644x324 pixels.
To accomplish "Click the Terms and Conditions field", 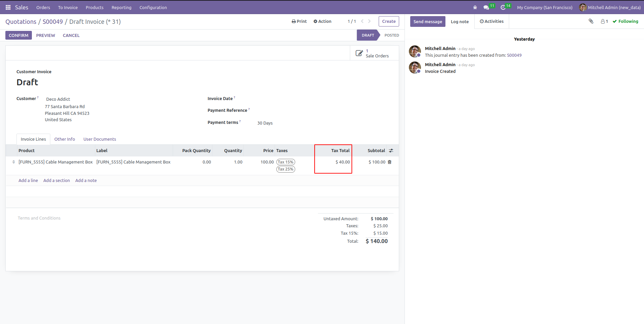I will pos(39,218).
